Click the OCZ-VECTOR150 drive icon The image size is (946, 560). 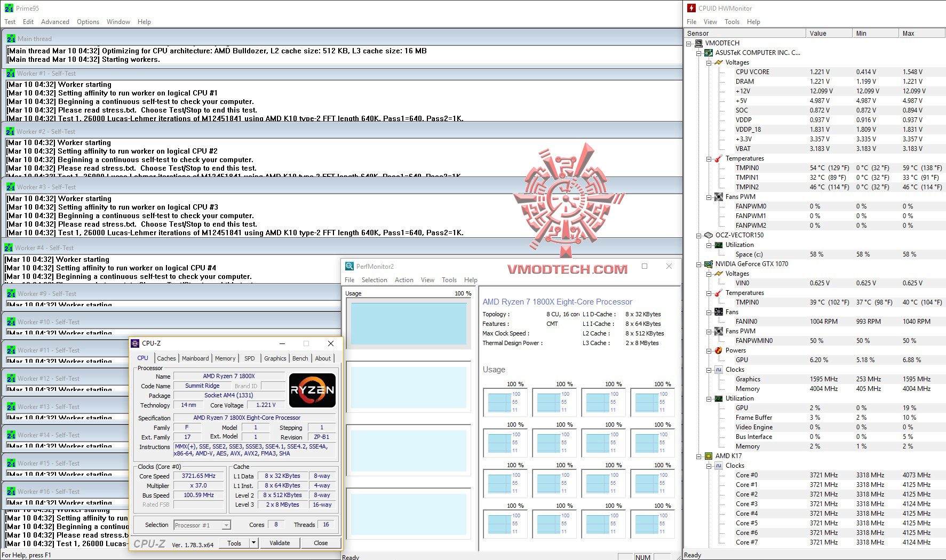coord(709,235)
